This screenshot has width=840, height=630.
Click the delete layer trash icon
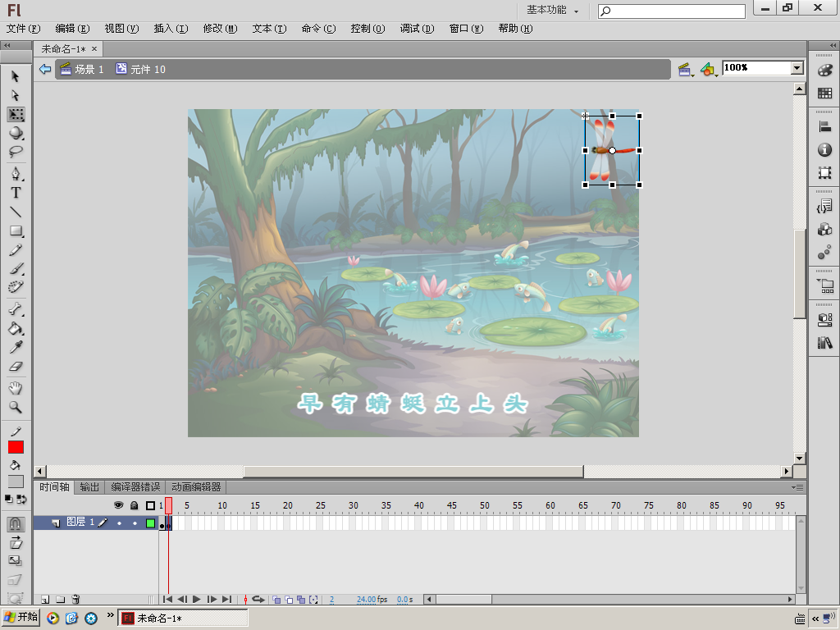(x=75, y=600)
